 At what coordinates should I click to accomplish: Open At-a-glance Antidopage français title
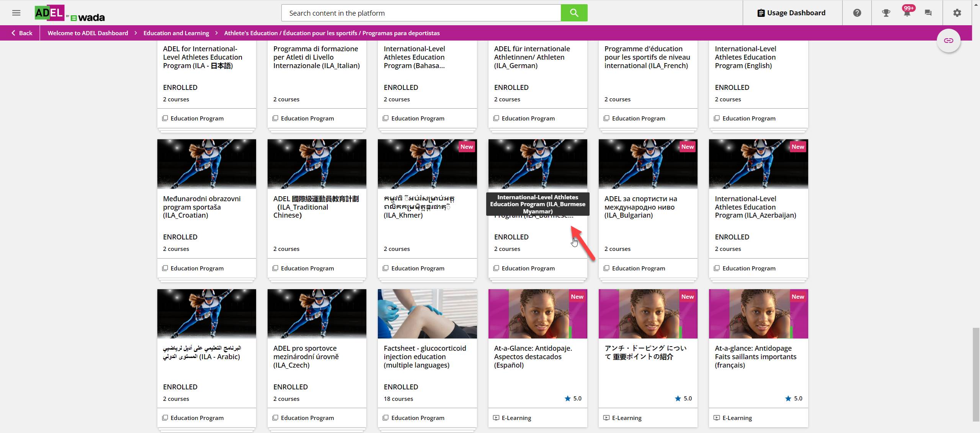point(755,356)
